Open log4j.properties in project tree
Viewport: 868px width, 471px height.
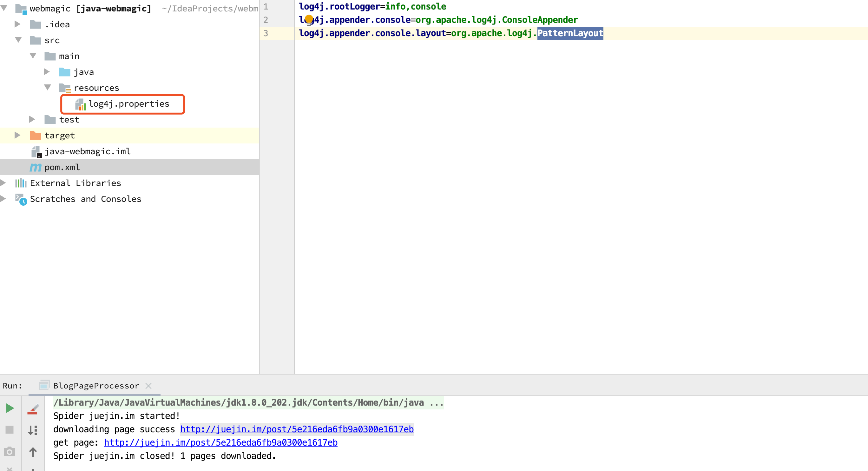point(129,104)
